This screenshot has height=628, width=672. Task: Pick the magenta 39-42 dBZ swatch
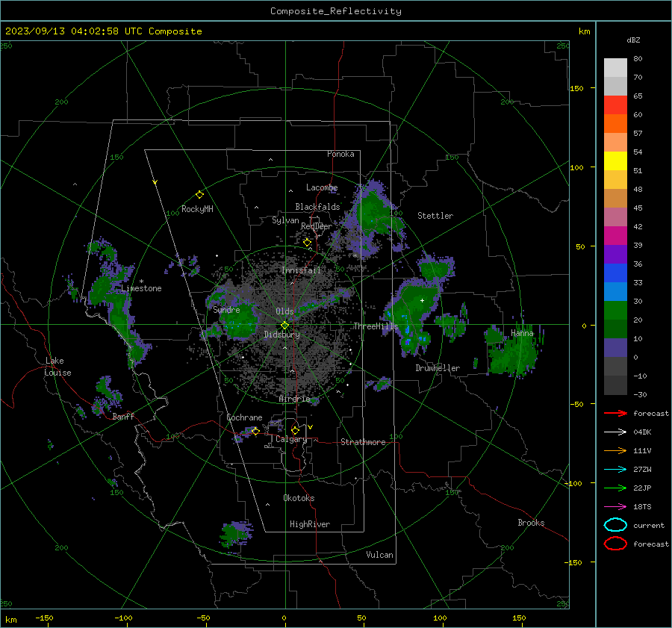click(x=615, y=235)
